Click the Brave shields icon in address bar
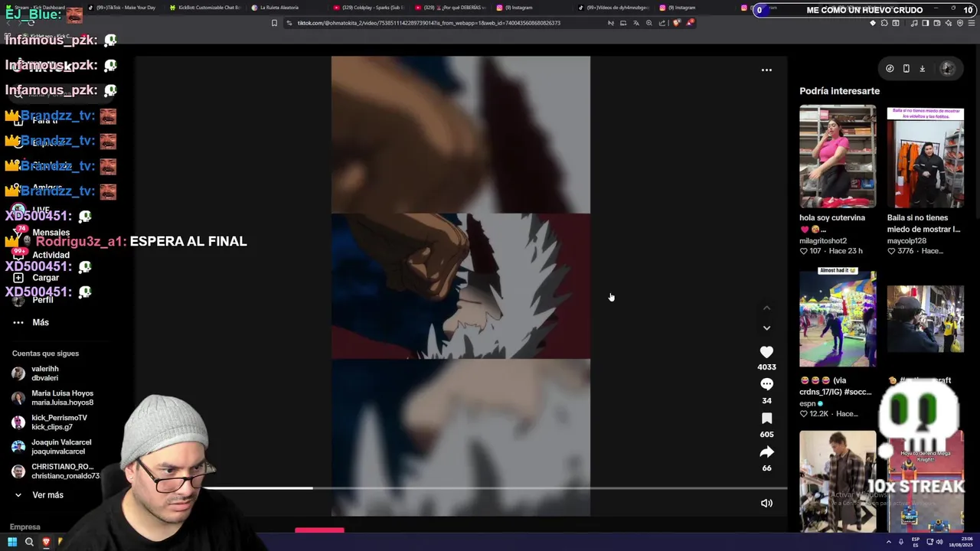This screenshot has height=551, width=980. click(678, 23)
